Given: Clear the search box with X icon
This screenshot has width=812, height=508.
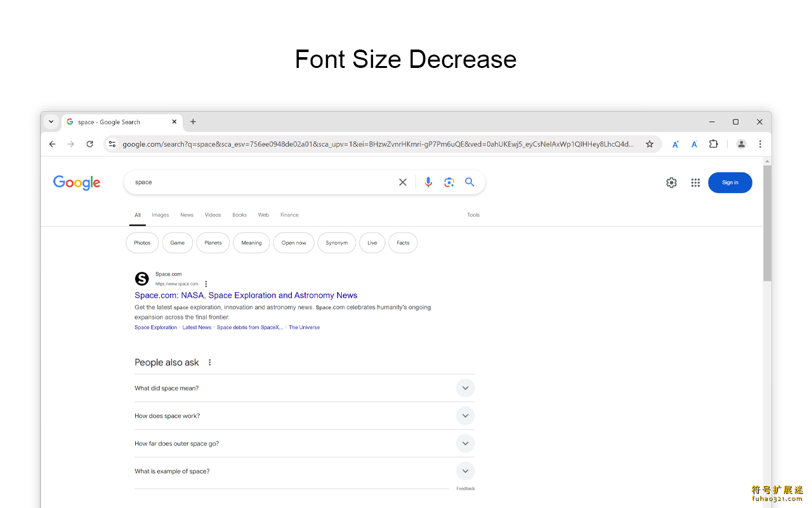Looking at the screenshot, I should (403, 182).
